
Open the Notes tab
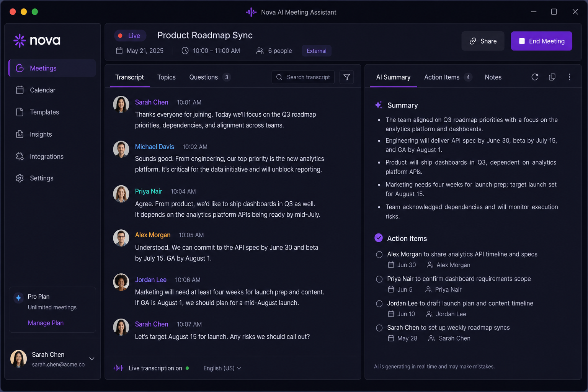tap(493, 77)
